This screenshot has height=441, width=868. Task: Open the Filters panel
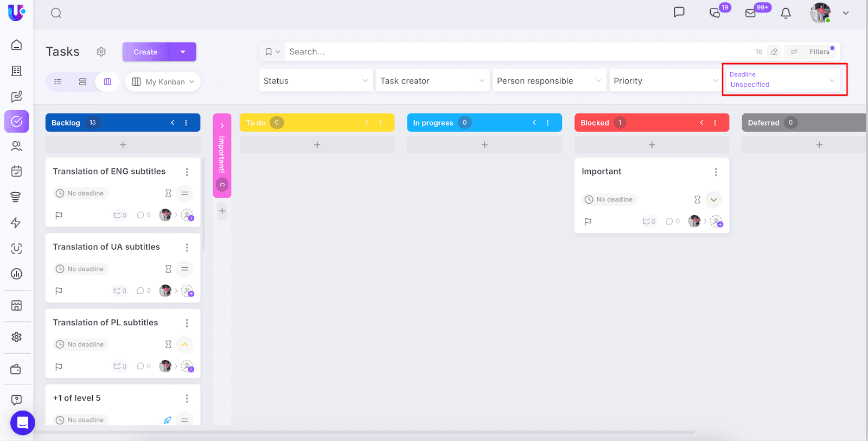pyautogui.click(x=813, y=52)
